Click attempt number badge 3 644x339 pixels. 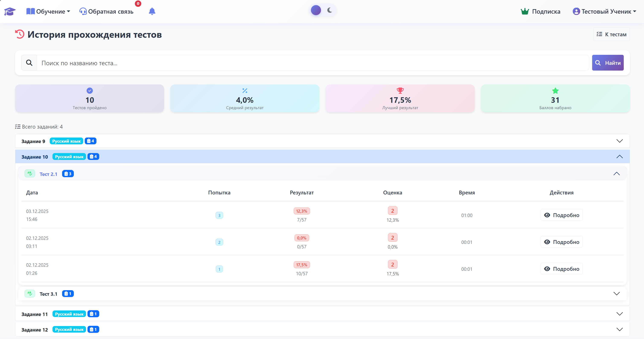pyautogui.click(x=219, y=215)
